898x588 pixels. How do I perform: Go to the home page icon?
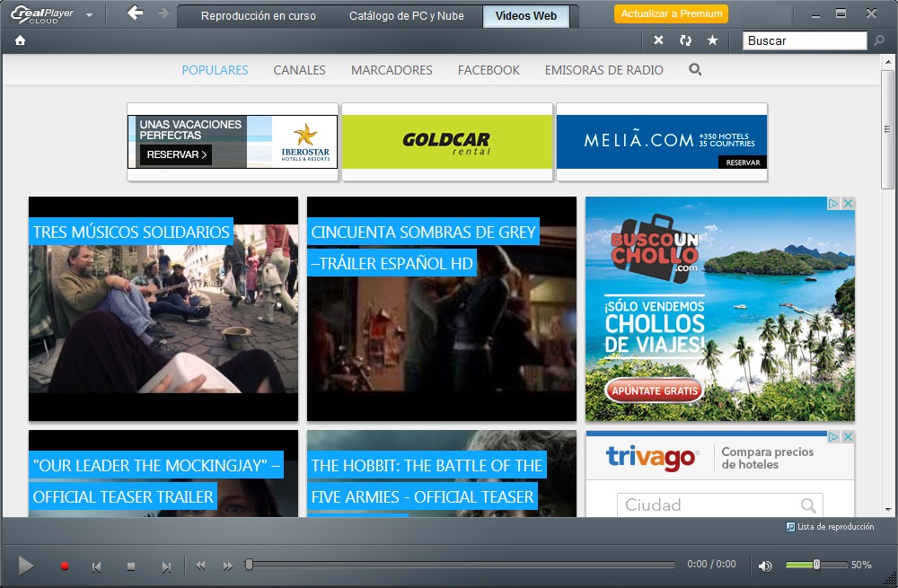pos(20,40)
